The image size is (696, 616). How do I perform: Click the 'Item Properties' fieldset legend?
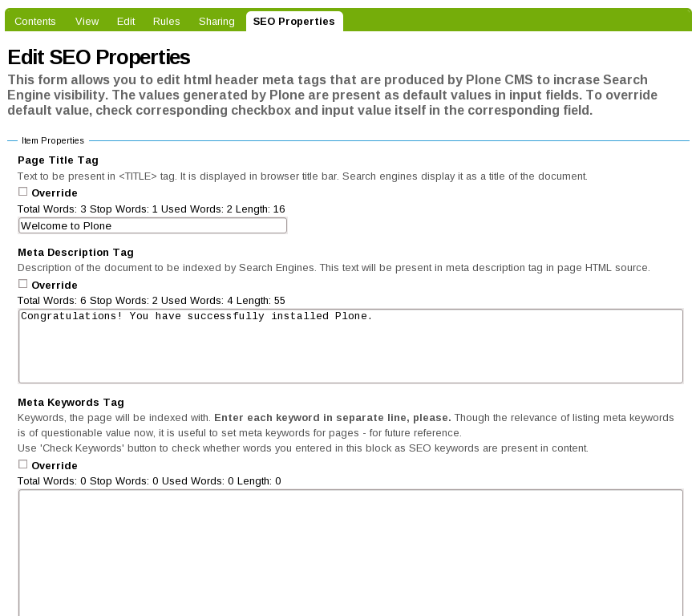click(x=53, y=140)
